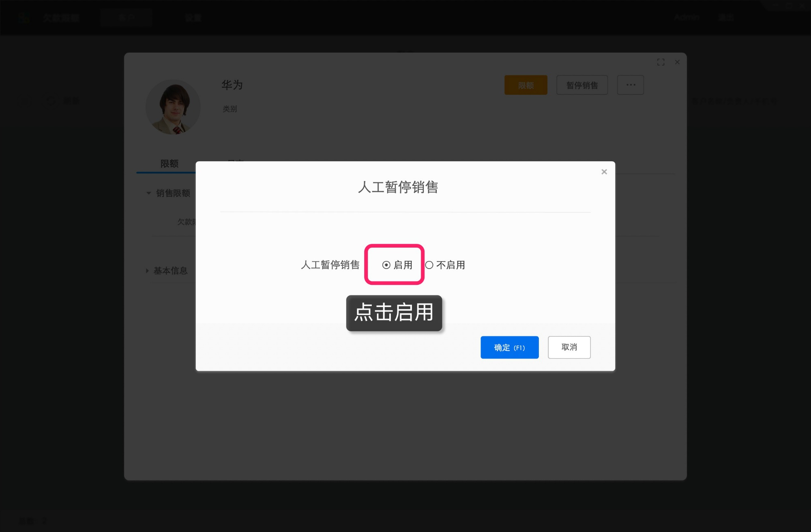Viewport: 811px width, 532px height.
Task: Select the 不启用 radio button
Action: [429, 265]
